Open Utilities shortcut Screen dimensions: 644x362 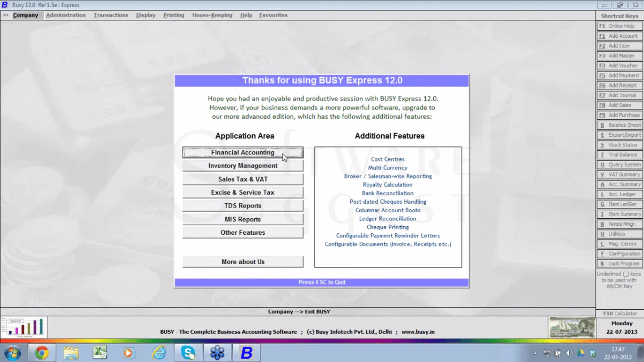pyautogui.click(x=619, y=234)
